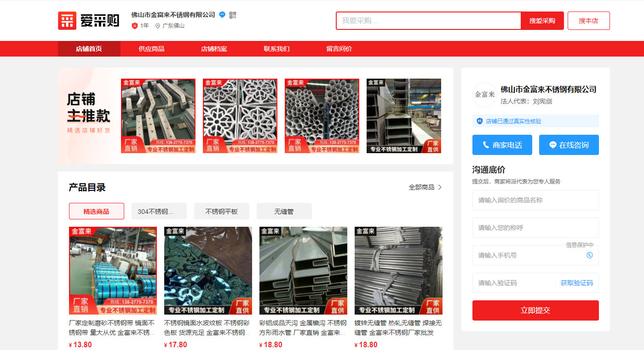The image size is (644, 350).
Task: Click the blue chat bubble icon beside company name
Action: pos(222,15)
